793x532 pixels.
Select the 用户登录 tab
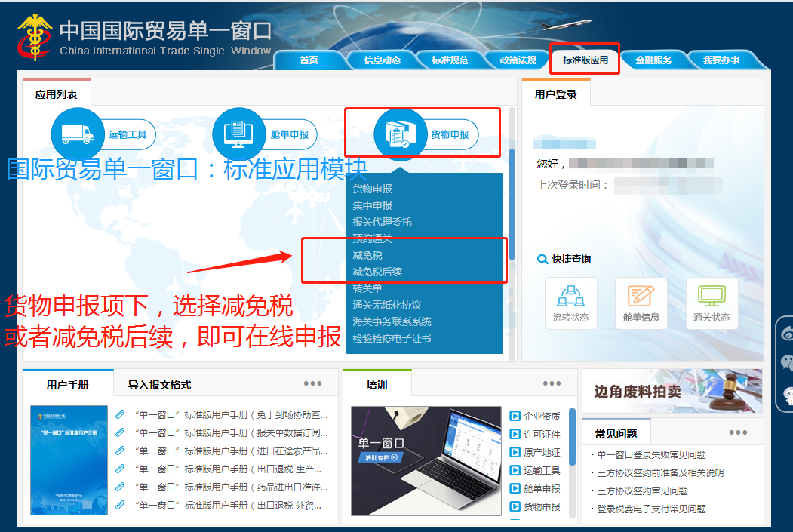click(x=556, y=94)
